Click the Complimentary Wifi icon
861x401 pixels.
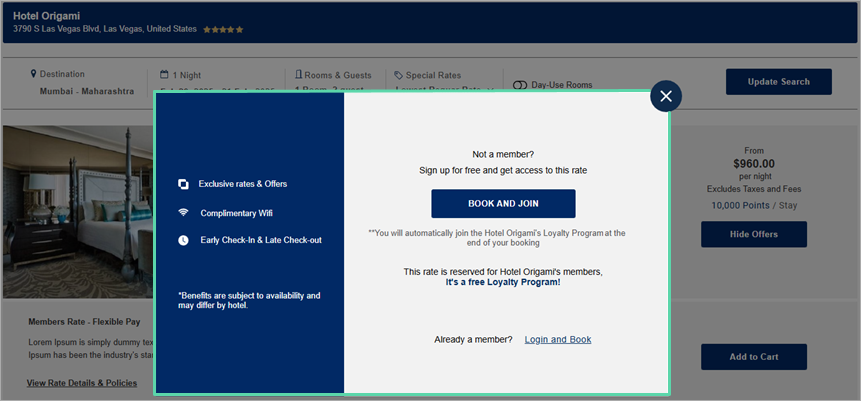coord(183,213)
